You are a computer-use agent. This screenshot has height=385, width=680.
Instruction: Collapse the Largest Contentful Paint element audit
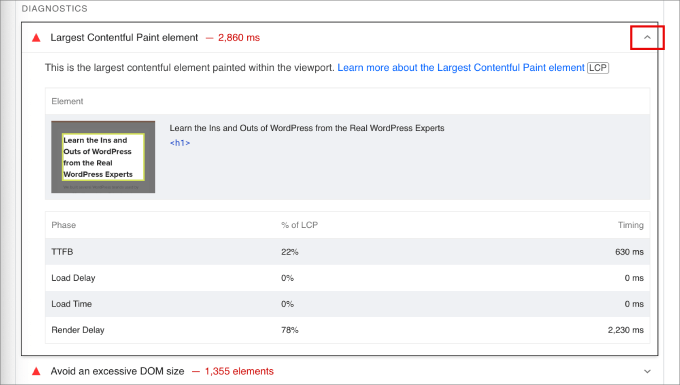tap(647, 38)
